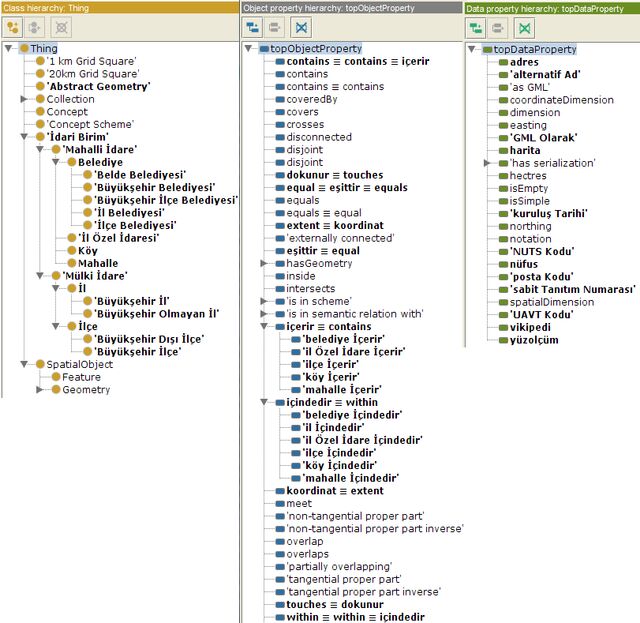Expand the hasGeometry object property
The image size is (640, 623).
click(264, 263)
